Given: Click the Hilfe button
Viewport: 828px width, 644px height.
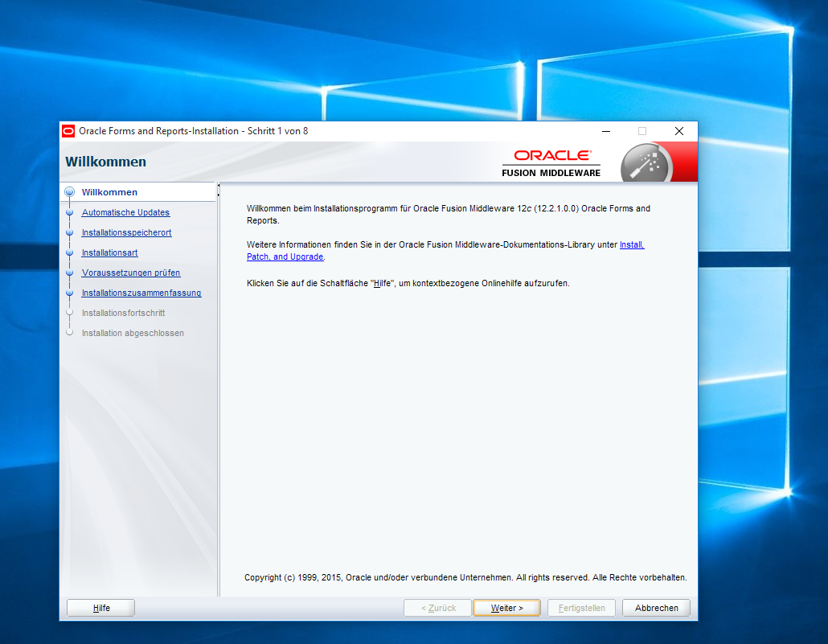Looking at the screenshot, I should point(100,608).
